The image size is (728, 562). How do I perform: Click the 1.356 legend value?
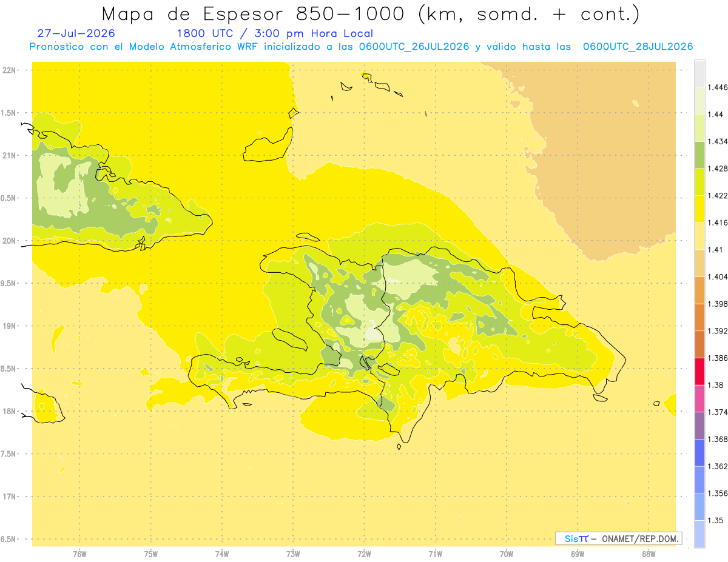[719, 493]
